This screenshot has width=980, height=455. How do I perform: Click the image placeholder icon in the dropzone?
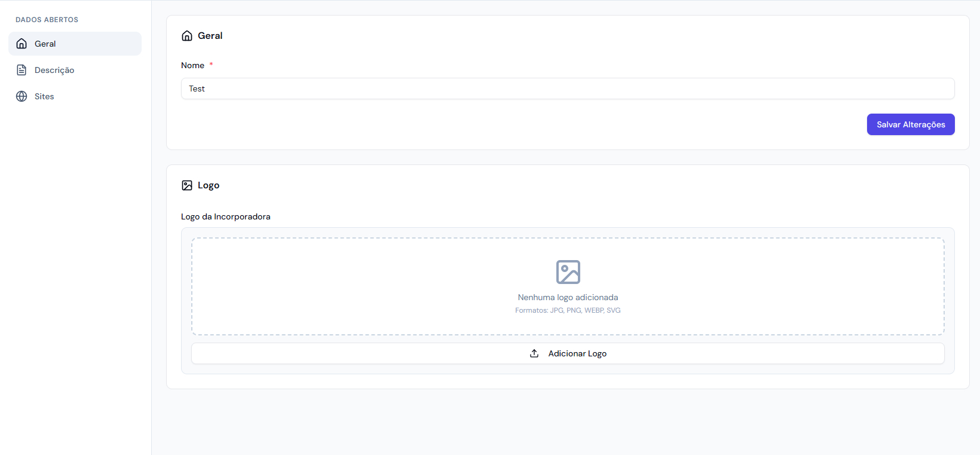click(568, 272)
